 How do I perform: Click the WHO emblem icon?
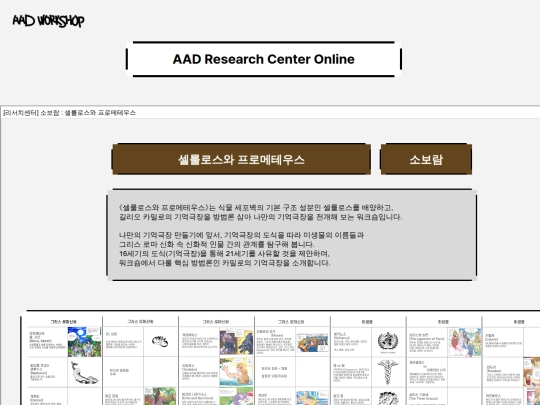click(388, 342)
